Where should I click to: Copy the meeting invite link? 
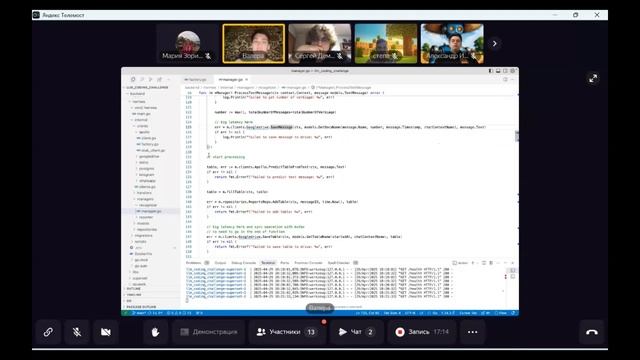pos(48,332)
